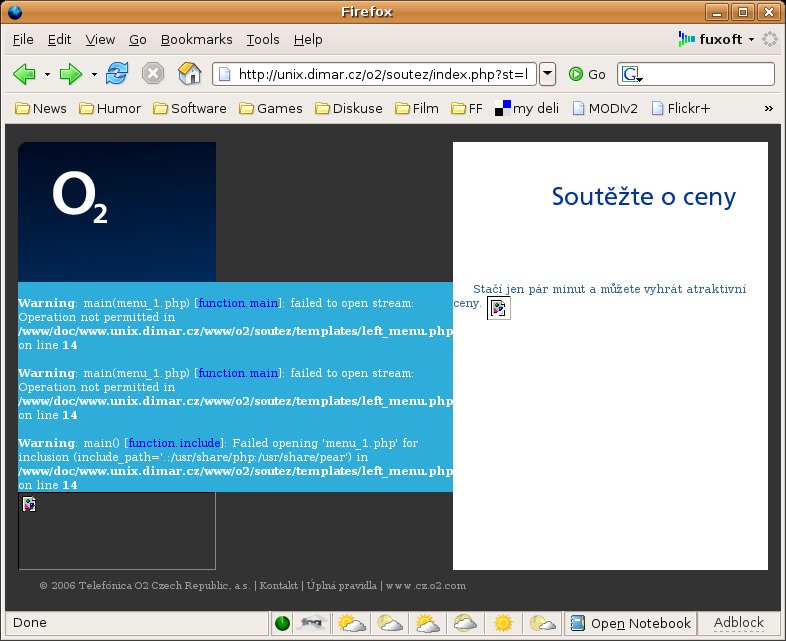Reload the page with the blue refresh icon

click(x=117, y=74)
